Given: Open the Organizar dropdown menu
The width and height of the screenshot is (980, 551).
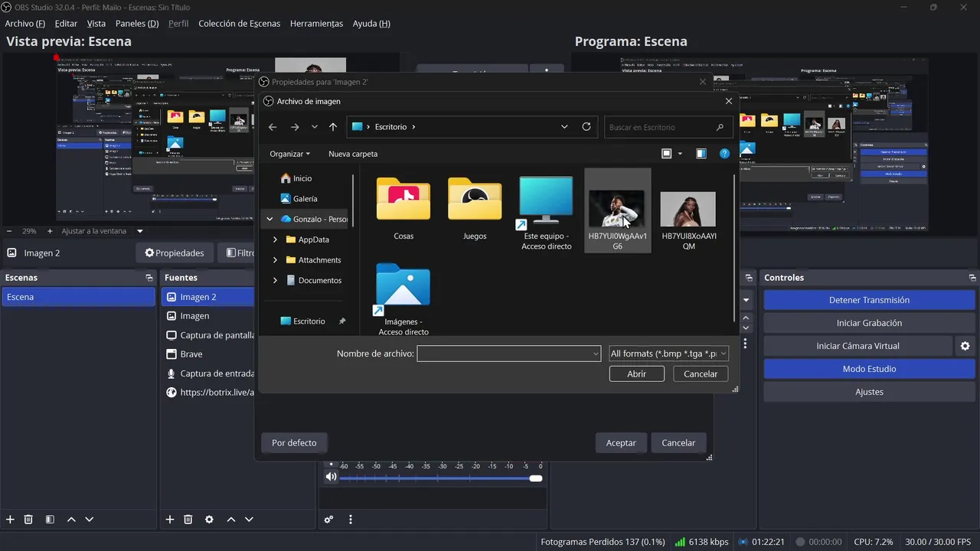Looking at the screenshot, I should pos(289,154).
